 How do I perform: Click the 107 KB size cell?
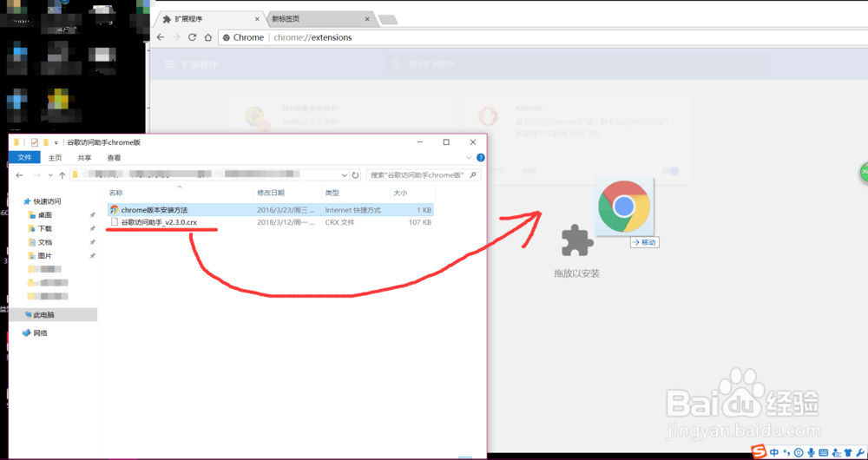pyautogui.click(x=418, y=222)
